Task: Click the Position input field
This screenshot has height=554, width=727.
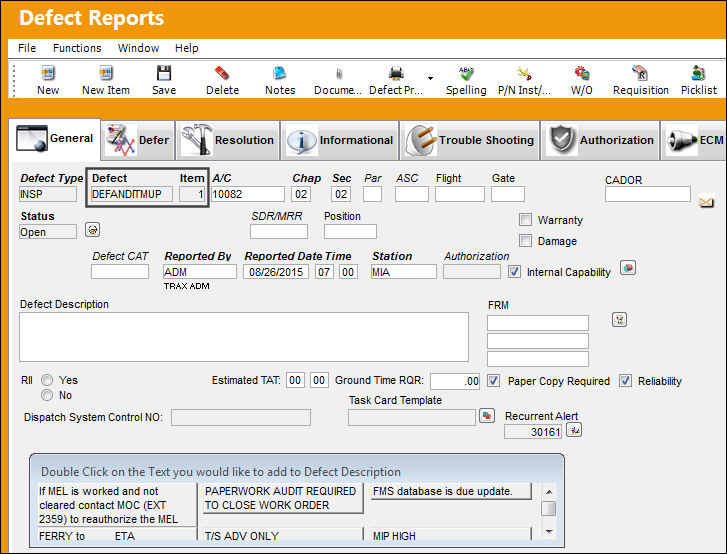Action: [x=350, y=231]
